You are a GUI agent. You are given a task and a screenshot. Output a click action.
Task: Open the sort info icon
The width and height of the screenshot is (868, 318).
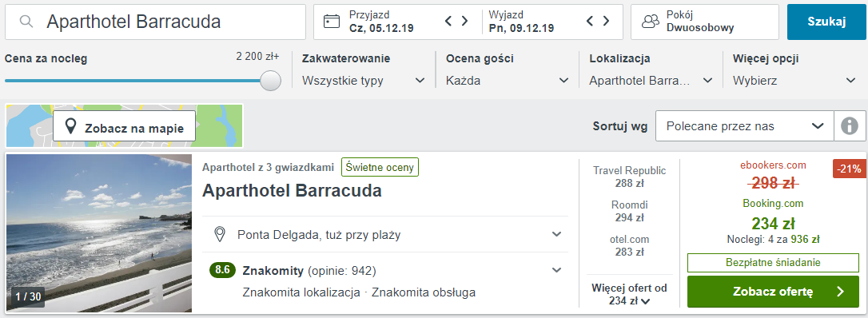(x=849, y=126)
